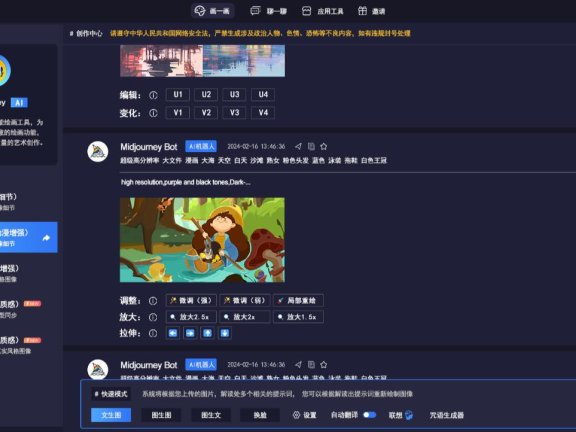Create variation with V3 button
The image size is (576, 432).
point(234,112)
